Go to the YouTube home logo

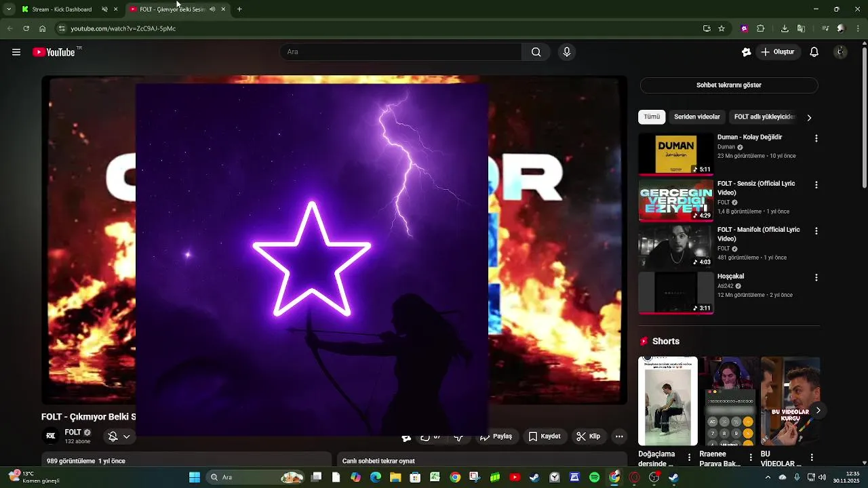(54, 52)
